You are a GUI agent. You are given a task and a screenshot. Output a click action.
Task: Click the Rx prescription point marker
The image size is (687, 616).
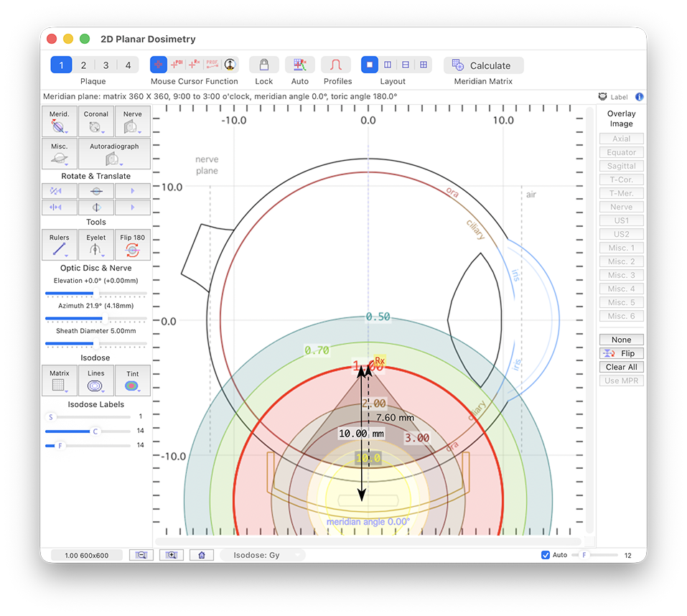pos(380,361)
